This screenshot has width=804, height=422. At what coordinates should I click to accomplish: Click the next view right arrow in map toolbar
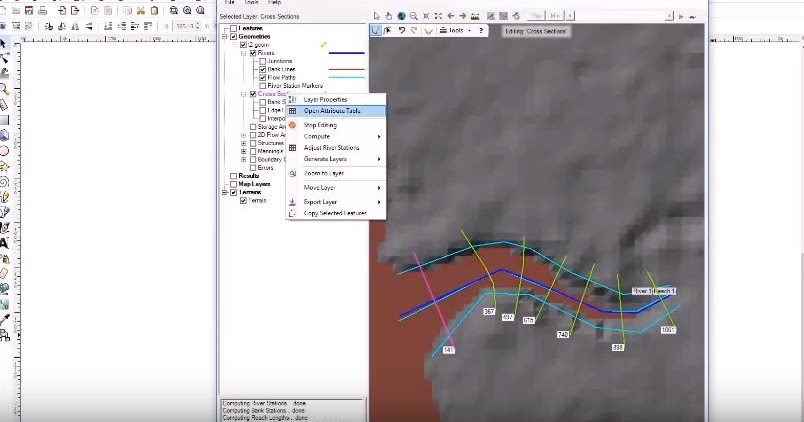pyautogui.click(x=463, y=16)
